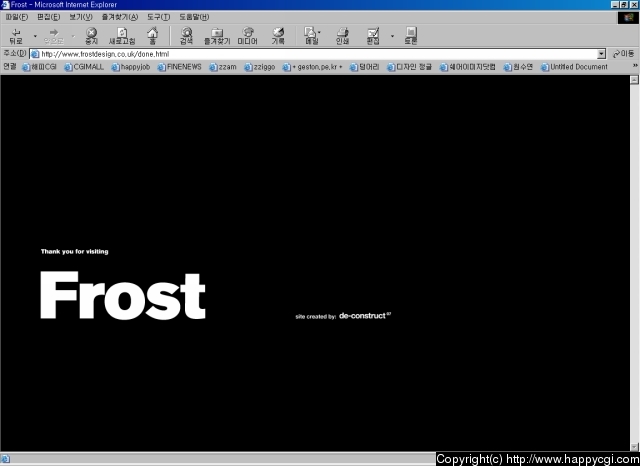The width and height of the screenshot is (640, 466).
Task: Open the 디자인 정글 link bookmark
Action: [409, 67]
